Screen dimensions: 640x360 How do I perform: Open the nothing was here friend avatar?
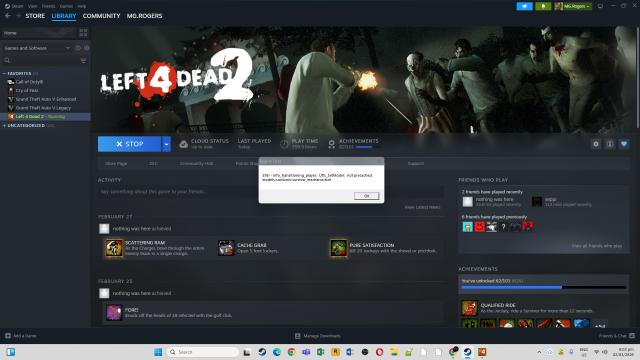point(467,202)
